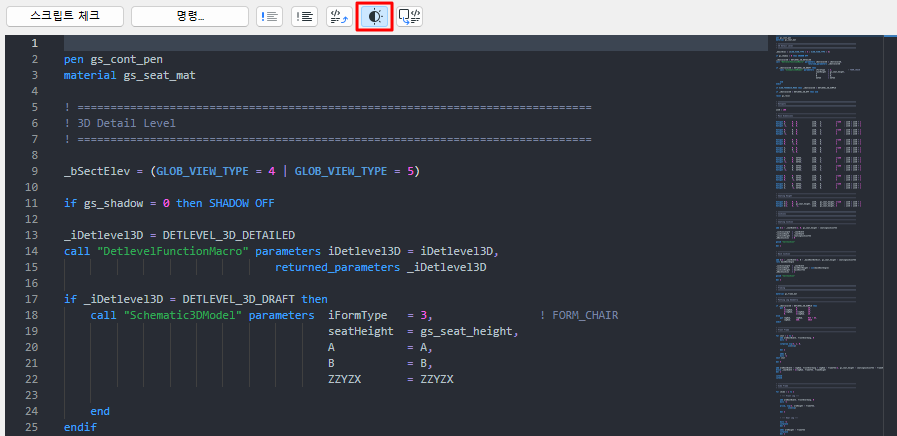The height and width of the screenshot is (436, 897).
Task: Click the magenta "4" on line 9
Action: (x=272, y=171)
